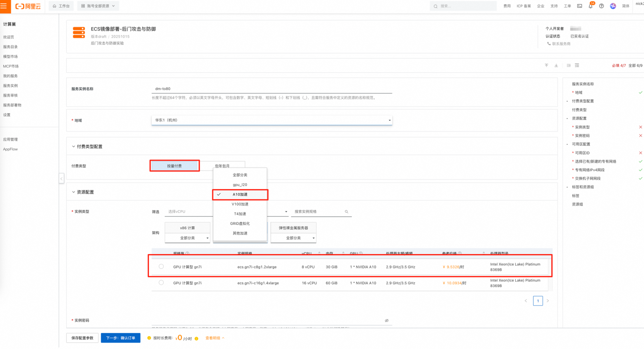Open 服务目录 in the sidebar
The image size is (644, 349).
(x=10, y=47)
